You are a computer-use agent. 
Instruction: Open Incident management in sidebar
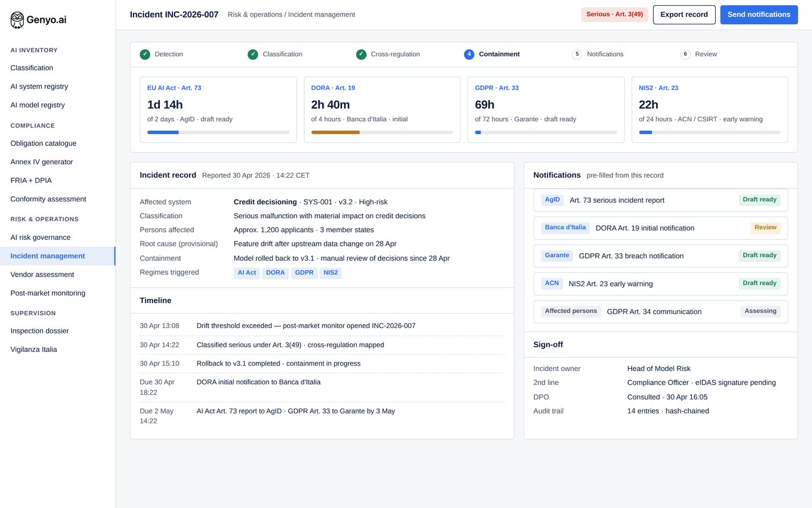coord(57,256)
